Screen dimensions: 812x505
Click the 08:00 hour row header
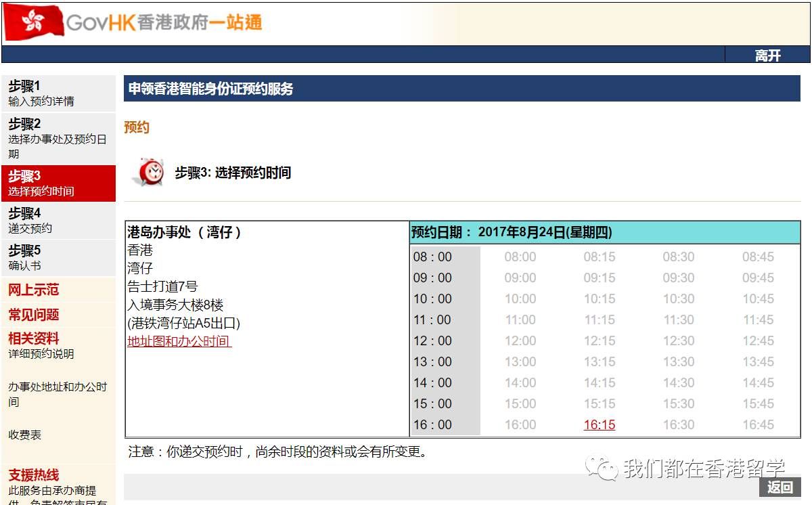pyautogui.click(x=433, y=257)
